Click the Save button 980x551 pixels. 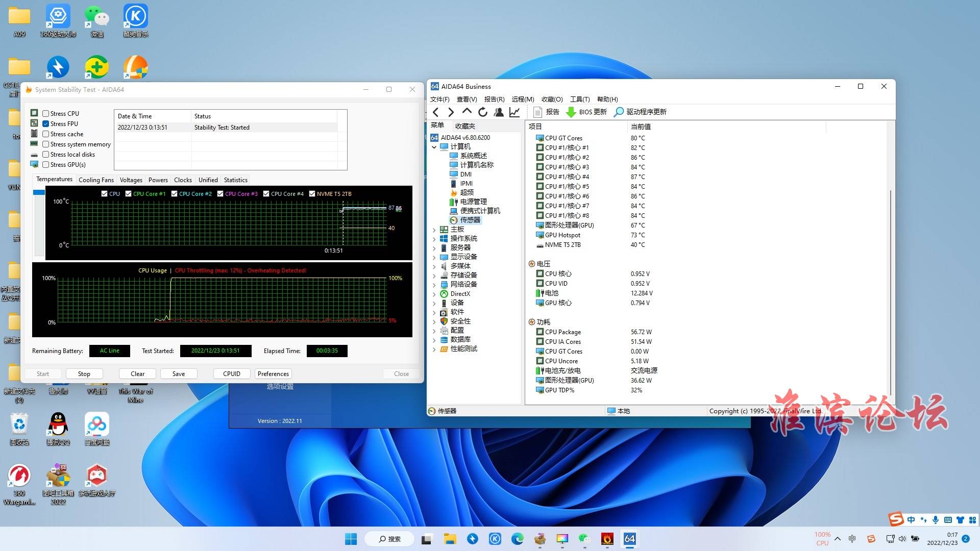point(179,374)
